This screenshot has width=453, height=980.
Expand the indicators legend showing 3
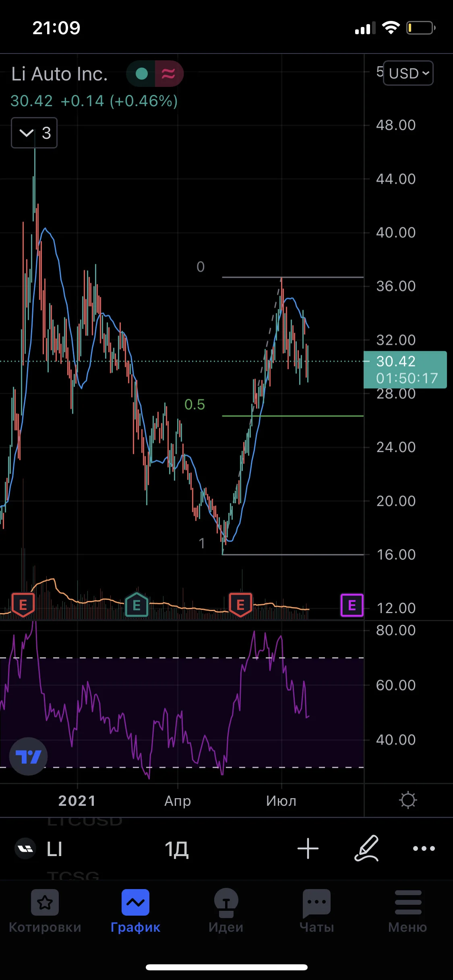(x=34, y=133)
